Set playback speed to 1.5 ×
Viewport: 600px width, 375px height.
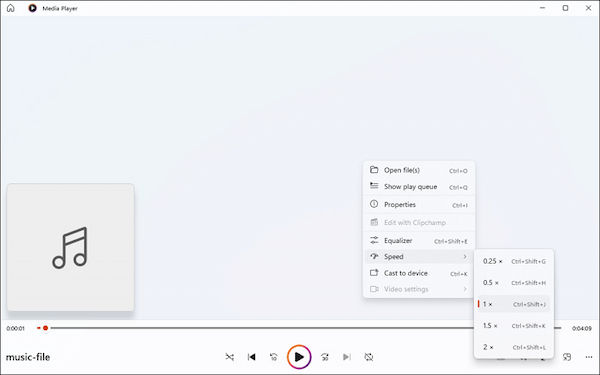coord(514,326)
